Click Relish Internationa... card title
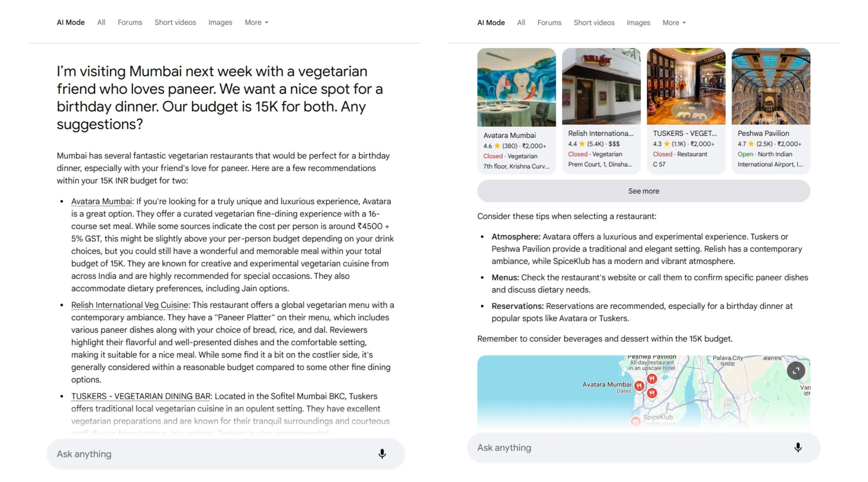868x482 pixels. (x=601, y=133)
